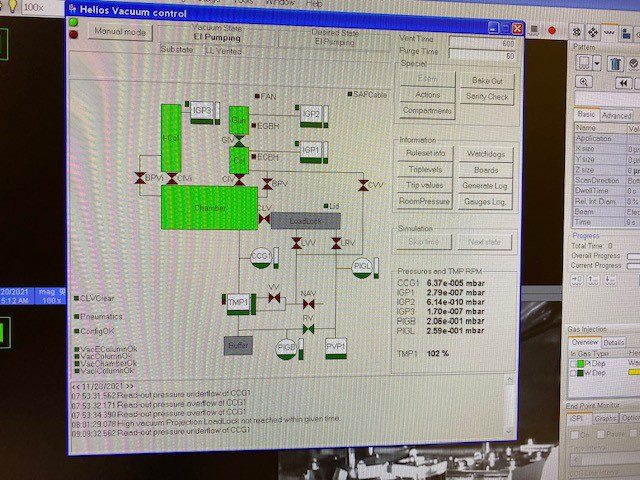
Task: Select the PVP1 pre-vacuum pump icon
Action: pos(336,348)
